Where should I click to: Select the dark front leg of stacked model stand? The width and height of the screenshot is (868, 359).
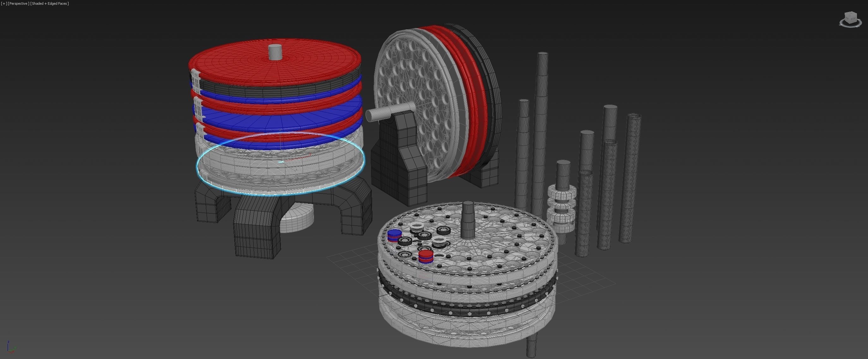click(x=258, y=228)
